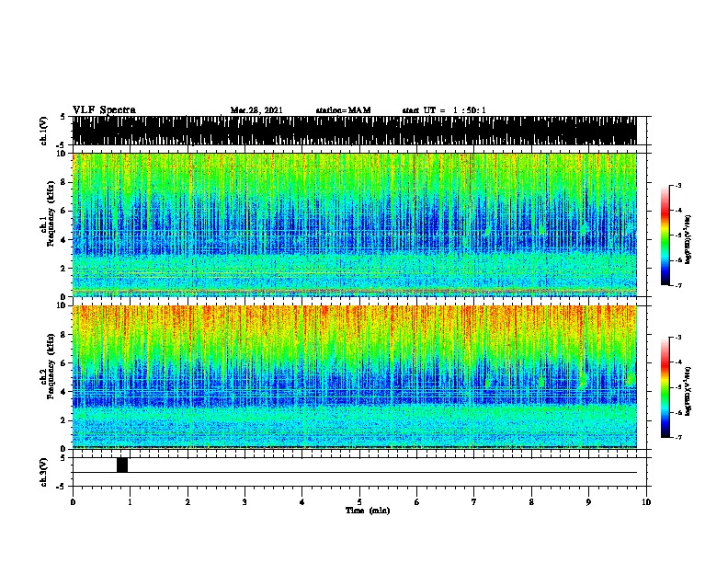Click the 6 kHz tick of ch.1 spectrogram
The height and width of the screenshot is (563, 728).
pos(63,211)
